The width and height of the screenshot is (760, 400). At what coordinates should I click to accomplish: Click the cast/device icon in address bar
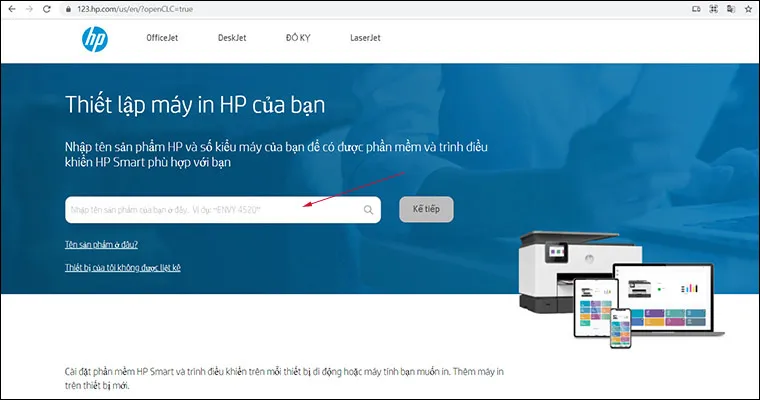pyautogui.click(x=696, y=9)
